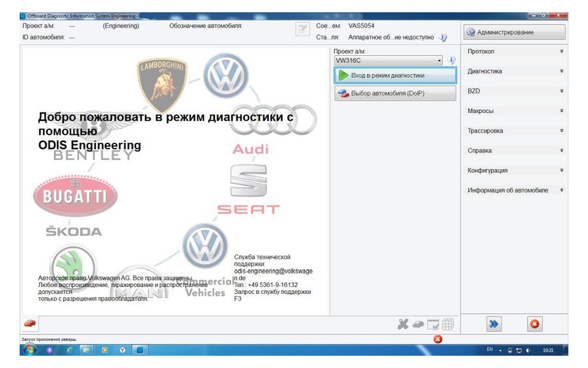
Task: Click 'Аппаратное об...ие недоступно' status text
Action: pos(391,37)
